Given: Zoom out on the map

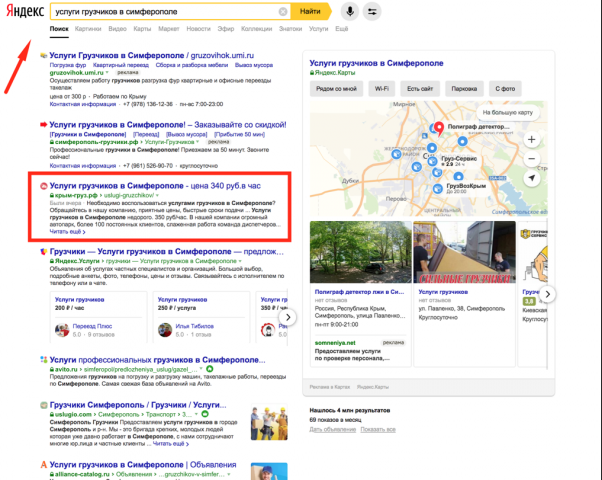Looking at the screenshot, I should (x=531, y=158).
